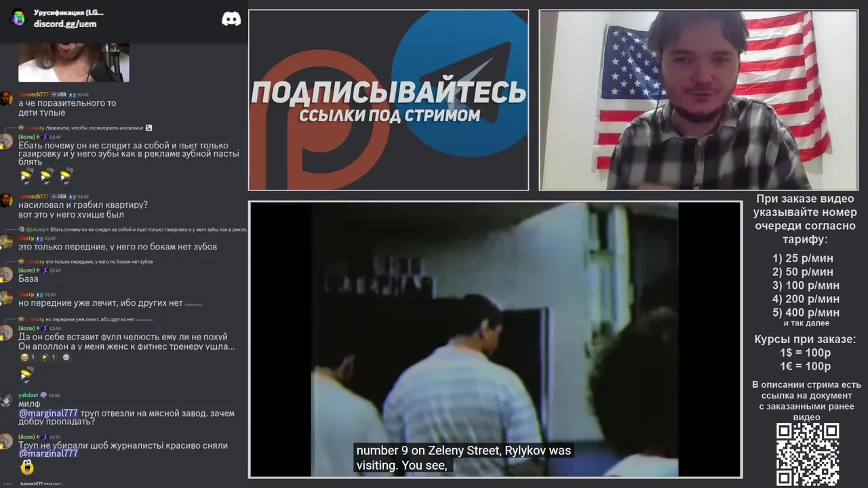Click the 03:51 timestamp next to (йоле)
The height and width of the screenshot is (488, 868).
point(56,437)
